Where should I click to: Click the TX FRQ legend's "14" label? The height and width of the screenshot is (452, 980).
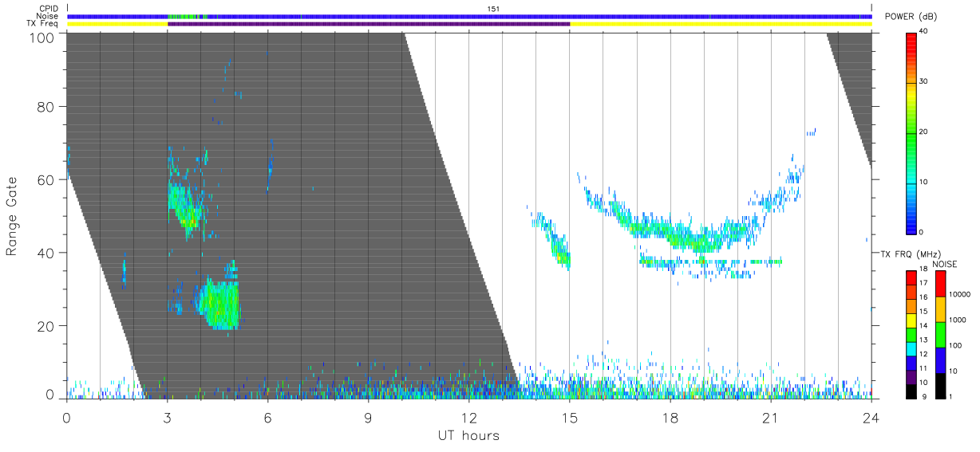pyautogui.click(x=923, y=326)
